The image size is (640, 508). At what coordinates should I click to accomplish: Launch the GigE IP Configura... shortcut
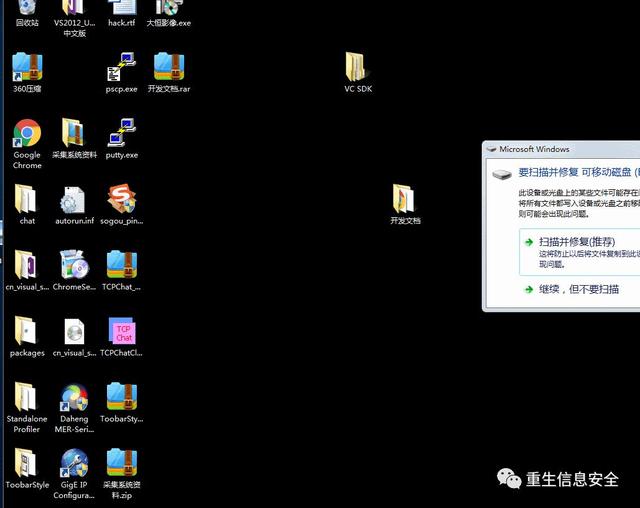tap(74, 474)
